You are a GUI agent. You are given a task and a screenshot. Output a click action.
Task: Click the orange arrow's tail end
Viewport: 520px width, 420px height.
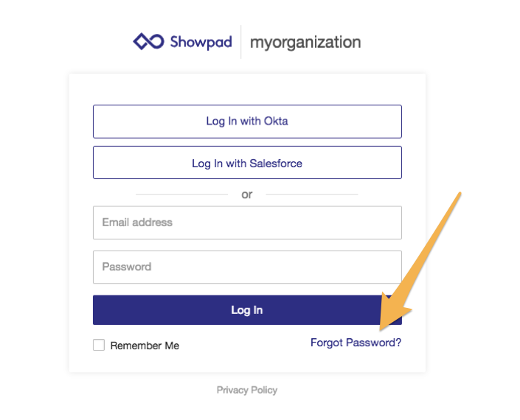(460, 195)
